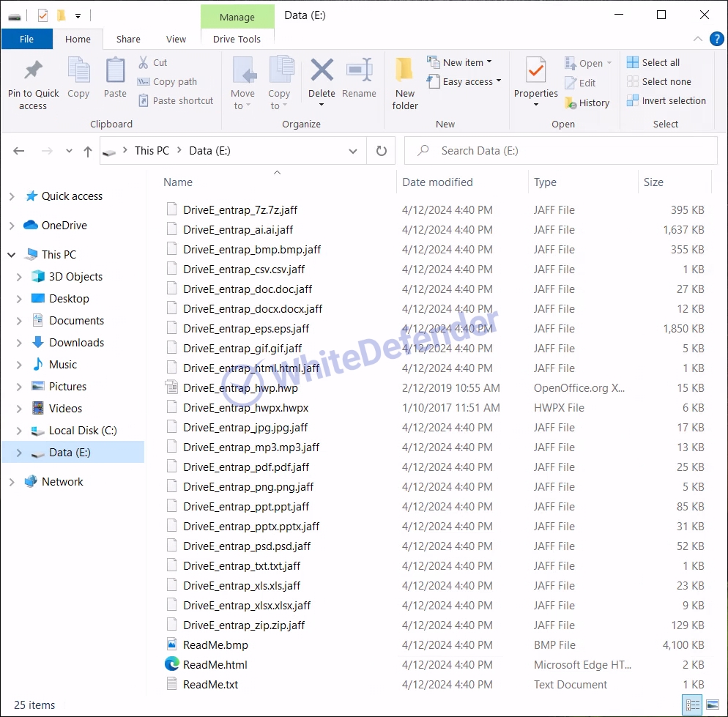The image size is (728, 717).
Task: Open Customize Quick Access Toolbar dropdown
Action: 78,16
